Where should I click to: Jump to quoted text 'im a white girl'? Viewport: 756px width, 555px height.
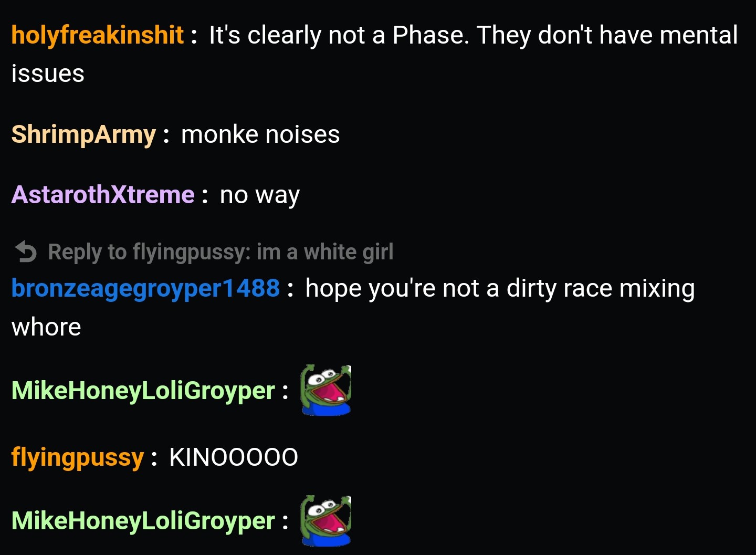(x=325, y=252)
